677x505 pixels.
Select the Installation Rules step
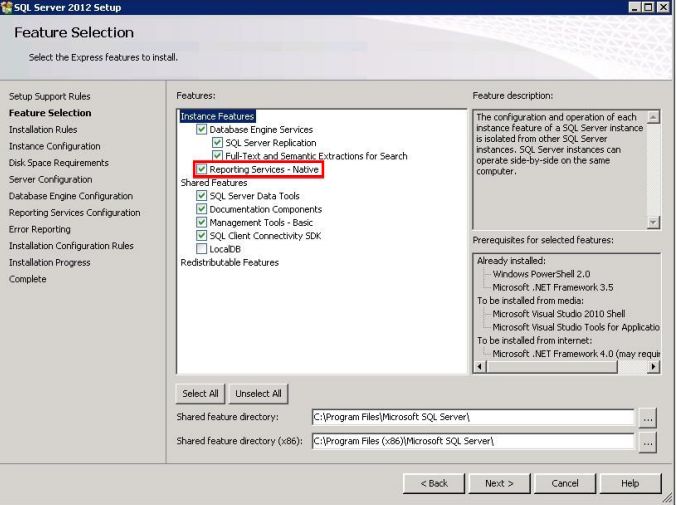click(43, 129)
